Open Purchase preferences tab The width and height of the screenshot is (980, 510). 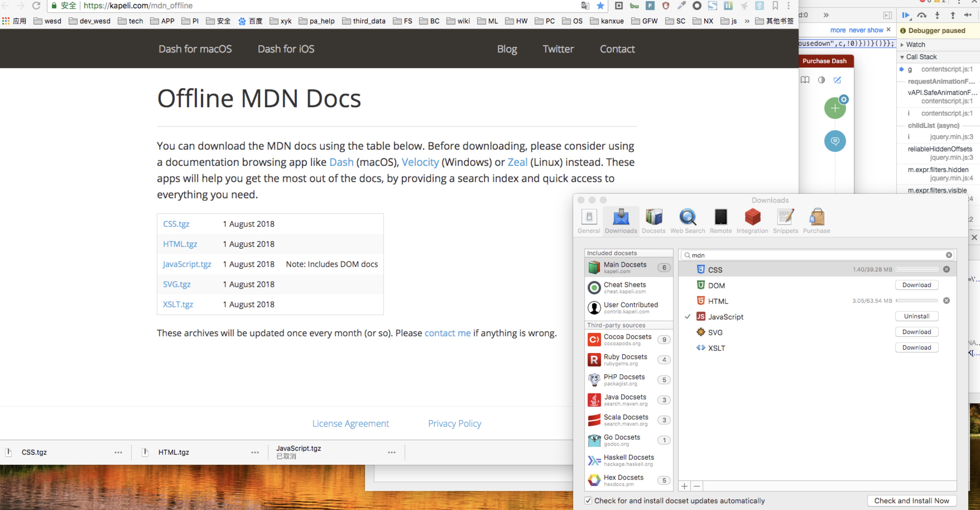coord(816,221)
